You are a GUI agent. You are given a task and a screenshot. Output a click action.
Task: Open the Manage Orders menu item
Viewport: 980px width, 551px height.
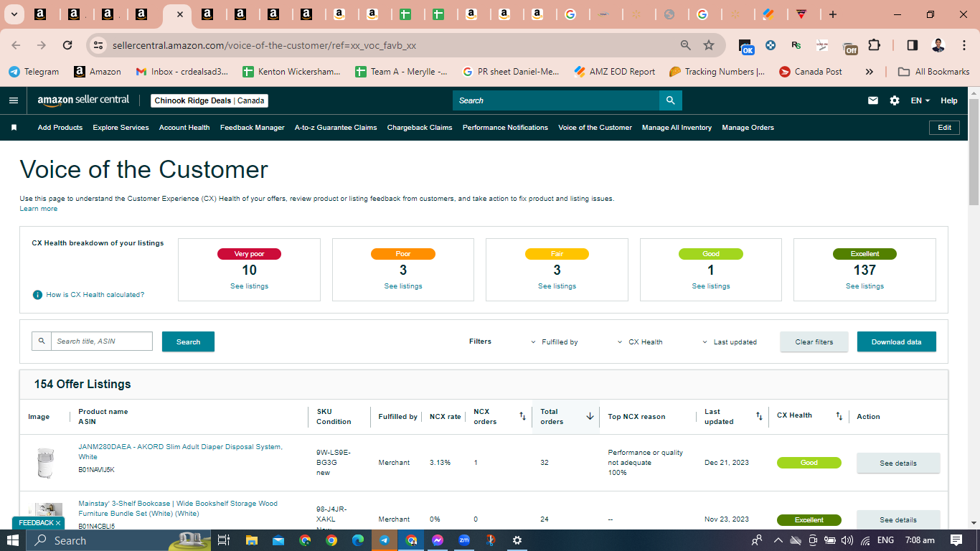pyautogui.click(x=748, y=128)
